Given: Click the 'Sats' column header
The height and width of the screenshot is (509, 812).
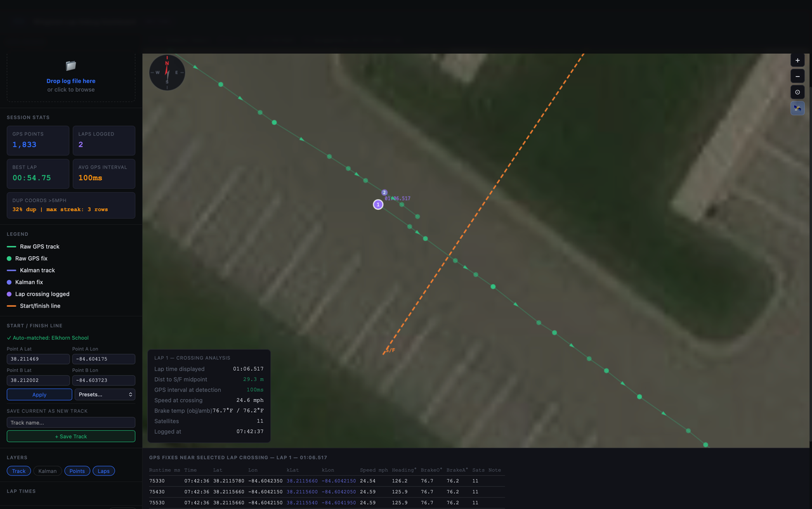Looking at the screenshot, I should (478, 470).
